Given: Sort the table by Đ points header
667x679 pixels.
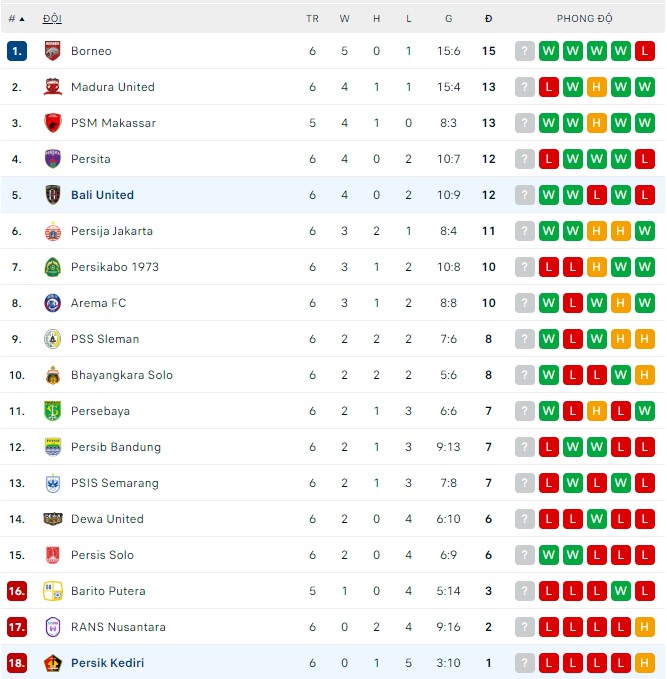Looking at the screenshot, I should [x=488, y=19].
